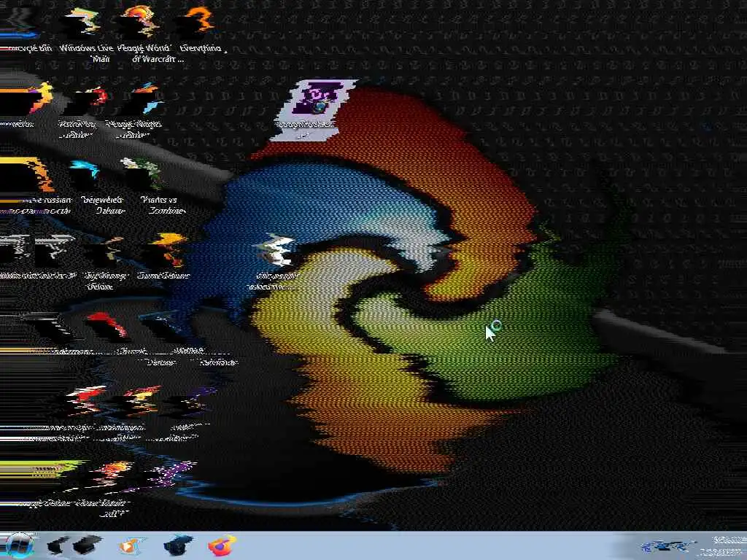Viewport: 747px width, 560px height.
Task: Click the system tray clock
Action: click(x=723, y=546)
